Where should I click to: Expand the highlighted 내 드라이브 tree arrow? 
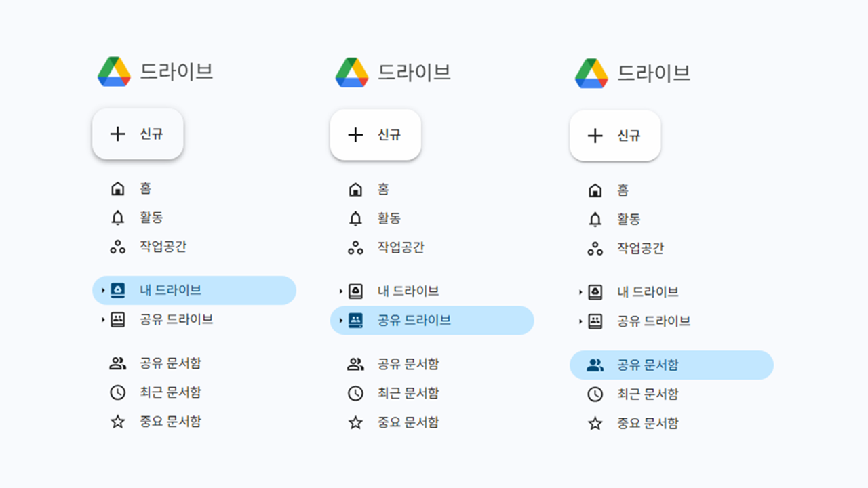pos(103,290)
